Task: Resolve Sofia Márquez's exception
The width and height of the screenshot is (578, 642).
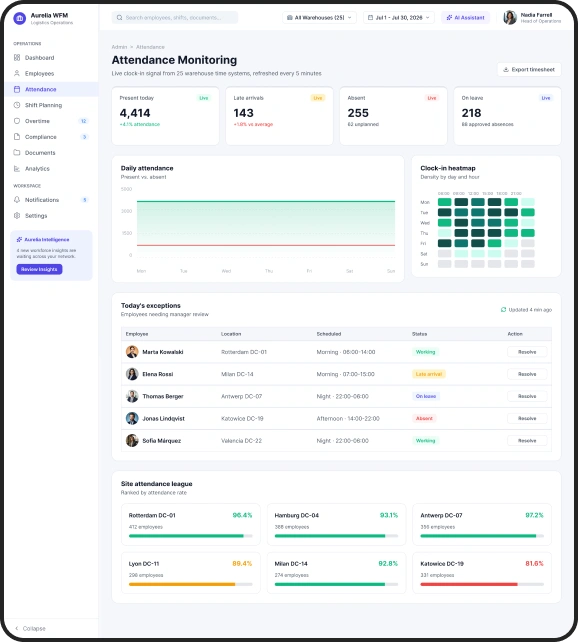Action: click(x=527, y=441)
